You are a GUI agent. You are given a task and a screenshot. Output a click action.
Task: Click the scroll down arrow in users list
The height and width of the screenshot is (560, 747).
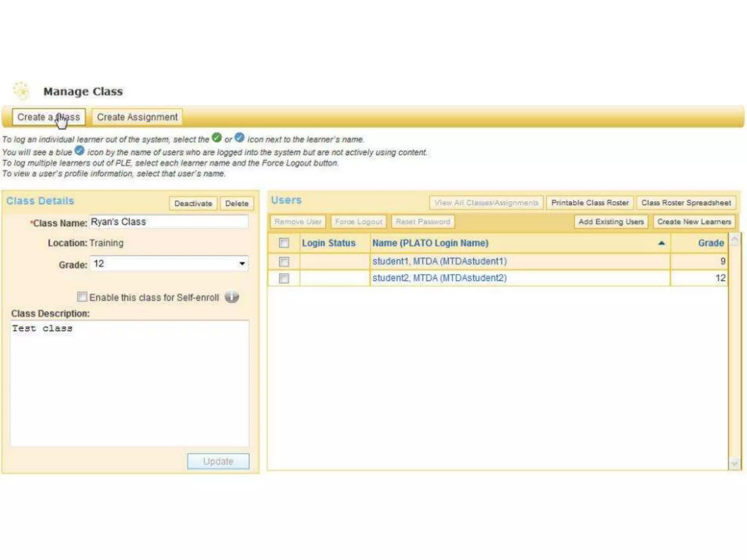click(x=734, y=463)
